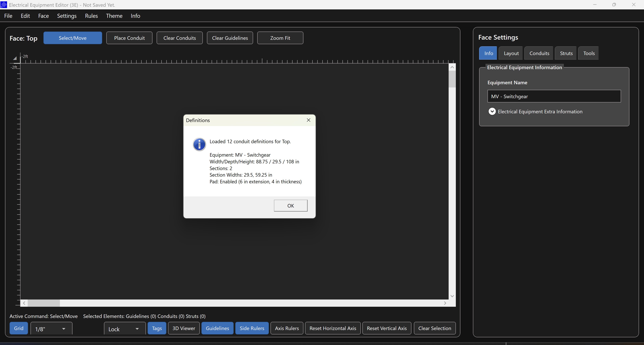Click the MV - Switchgear name field
644x345 pixels.
[x=554, y=96]
